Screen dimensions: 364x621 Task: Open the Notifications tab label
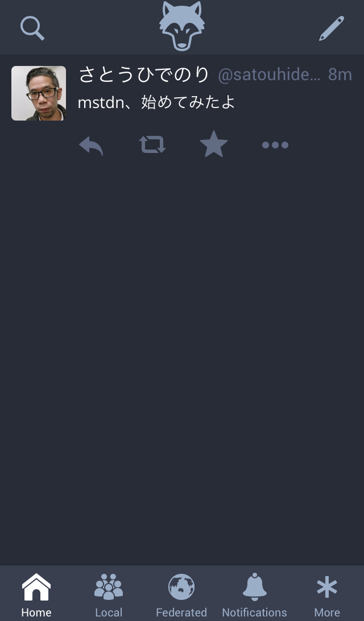(x=254, y=612)
